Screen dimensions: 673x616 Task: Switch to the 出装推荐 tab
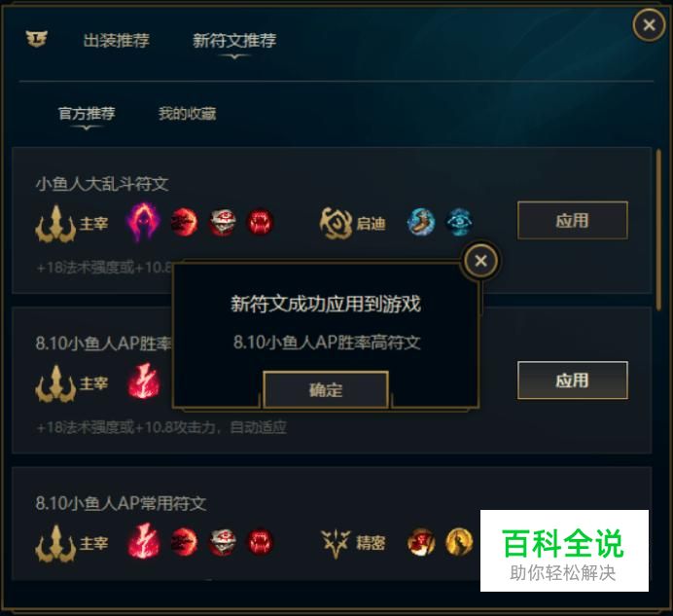tap(116, 41)
